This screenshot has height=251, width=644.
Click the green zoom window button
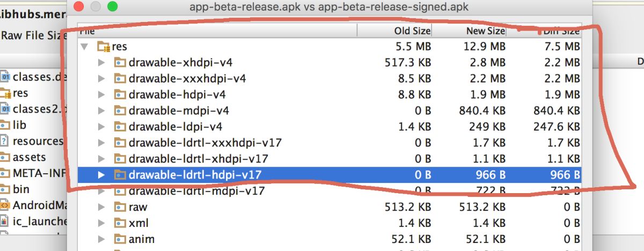pos(112,7)
